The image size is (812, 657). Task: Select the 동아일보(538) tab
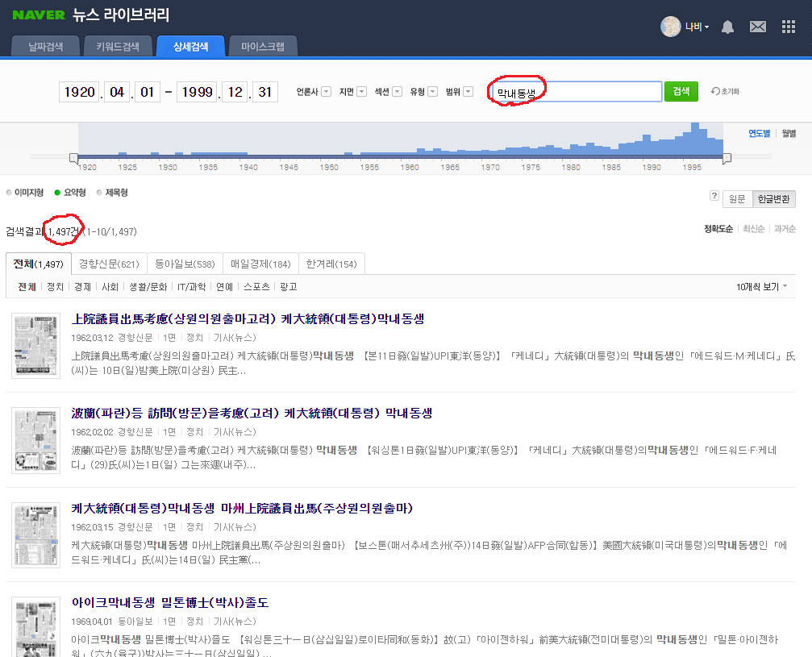tap(185, 264)
